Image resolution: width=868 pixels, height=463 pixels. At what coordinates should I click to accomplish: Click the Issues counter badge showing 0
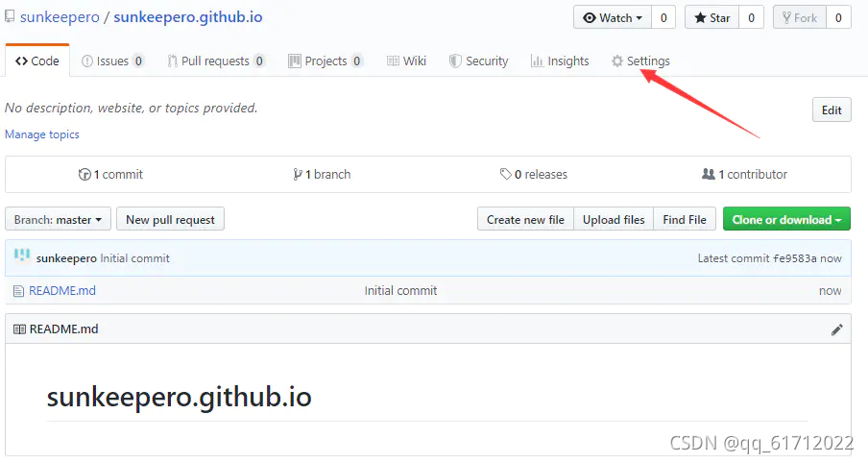click(x=138, y=61)
